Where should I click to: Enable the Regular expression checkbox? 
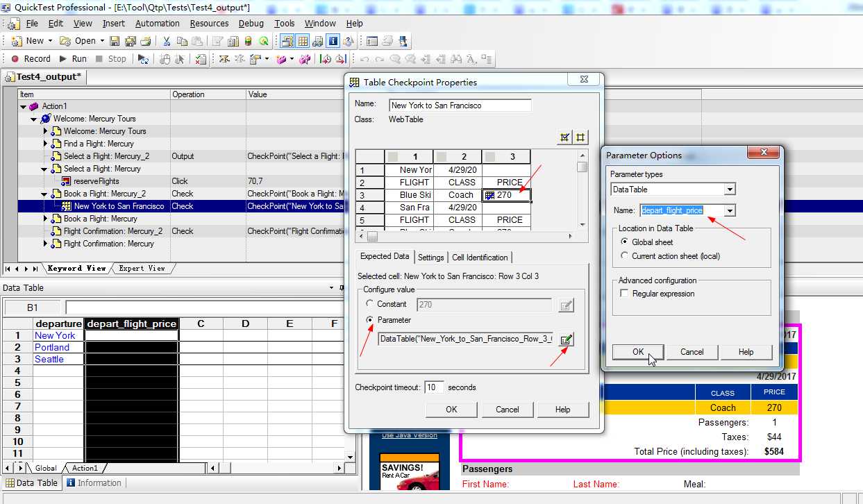tap(625, 294)
